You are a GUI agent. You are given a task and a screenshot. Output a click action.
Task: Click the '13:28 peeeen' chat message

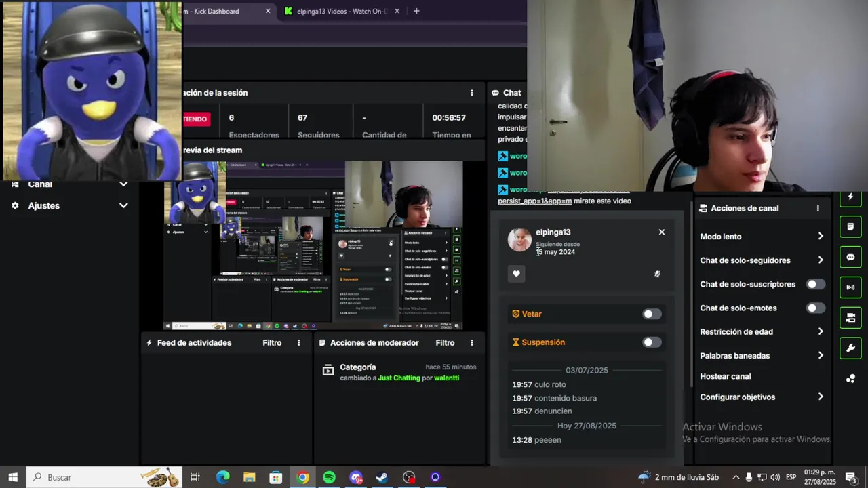pos(536,440)
